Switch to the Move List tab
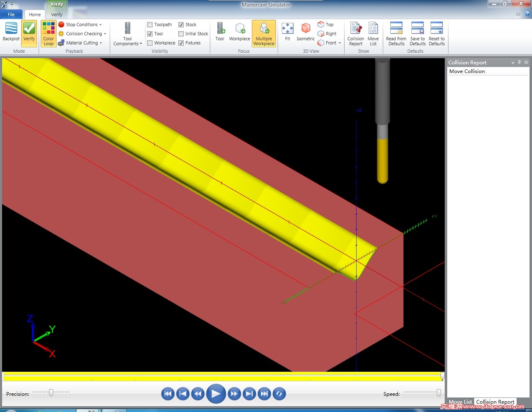The height and width of the screenshot is (412, 532). tap(461, 402)
